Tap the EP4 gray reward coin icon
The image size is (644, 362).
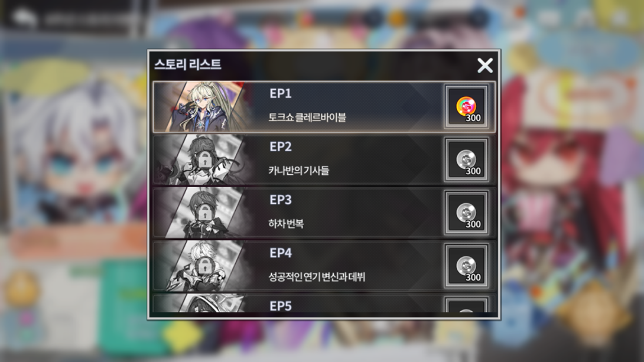click(466, 266)
